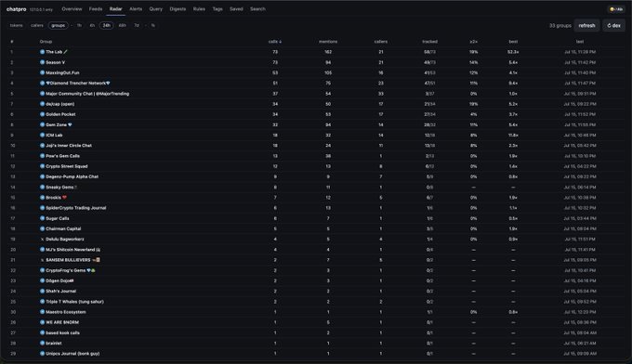Screen dimensions: 632x364
Task: Select the 24h time range
Action: point(106,25)
